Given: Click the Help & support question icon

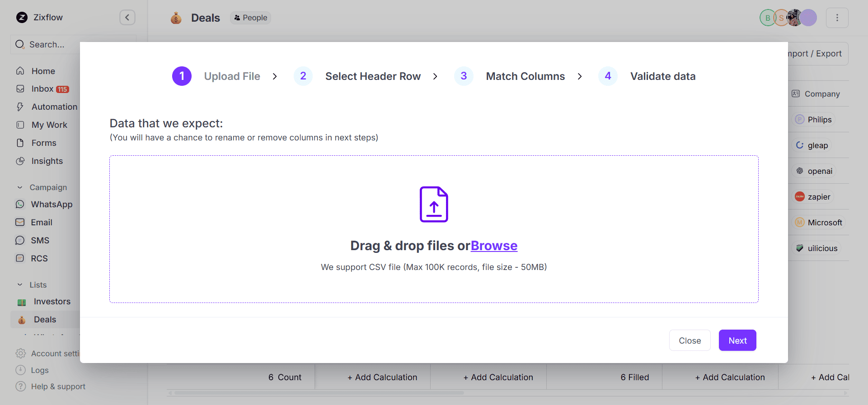Looking at the screenshot, I should click(21, 387).
